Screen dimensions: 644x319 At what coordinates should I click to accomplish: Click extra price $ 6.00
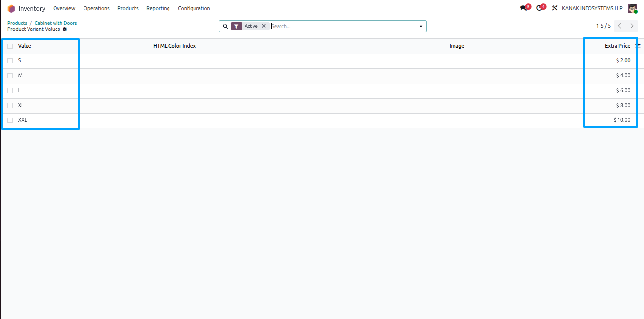623,90
